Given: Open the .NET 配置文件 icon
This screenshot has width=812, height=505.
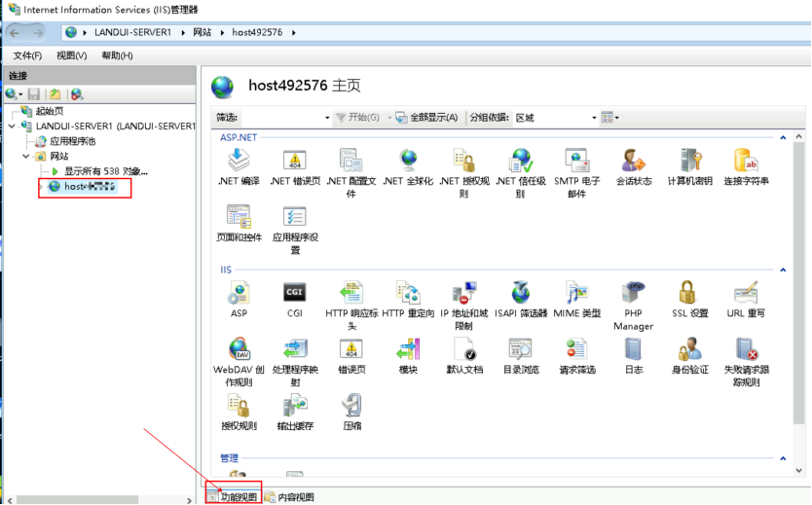Looking at the screenshot, I should tap(351, 173).
